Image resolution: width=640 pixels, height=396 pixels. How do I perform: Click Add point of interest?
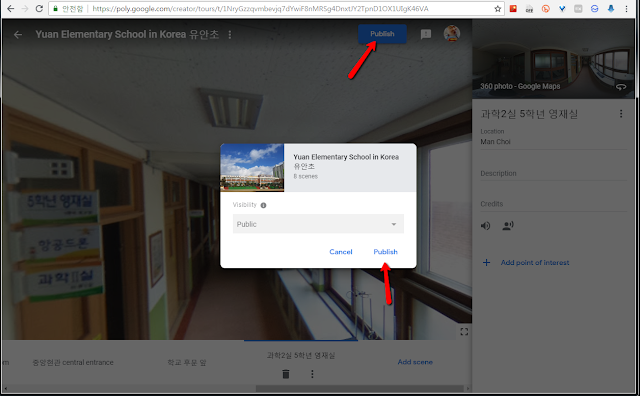[535, 263]
